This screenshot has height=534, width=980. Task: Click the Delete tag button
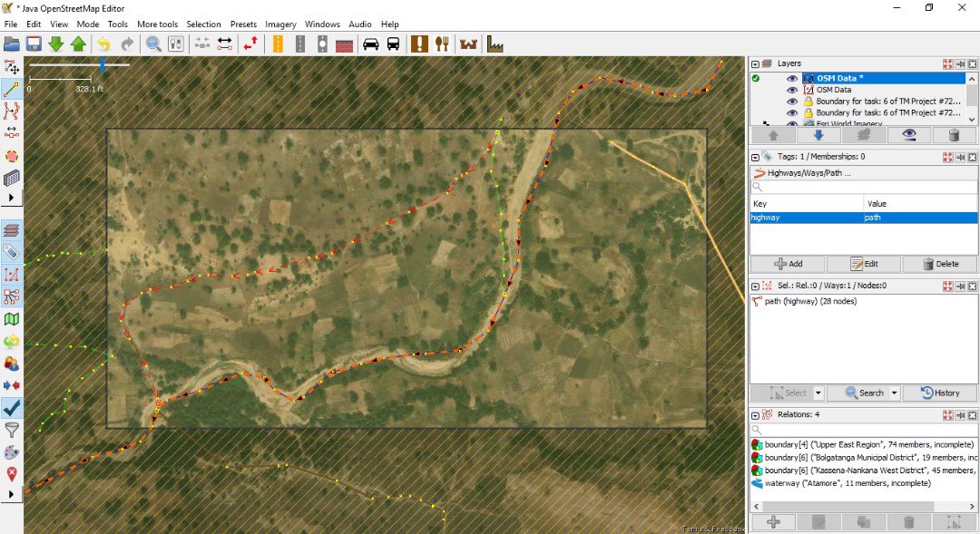(x=940, y=264)
